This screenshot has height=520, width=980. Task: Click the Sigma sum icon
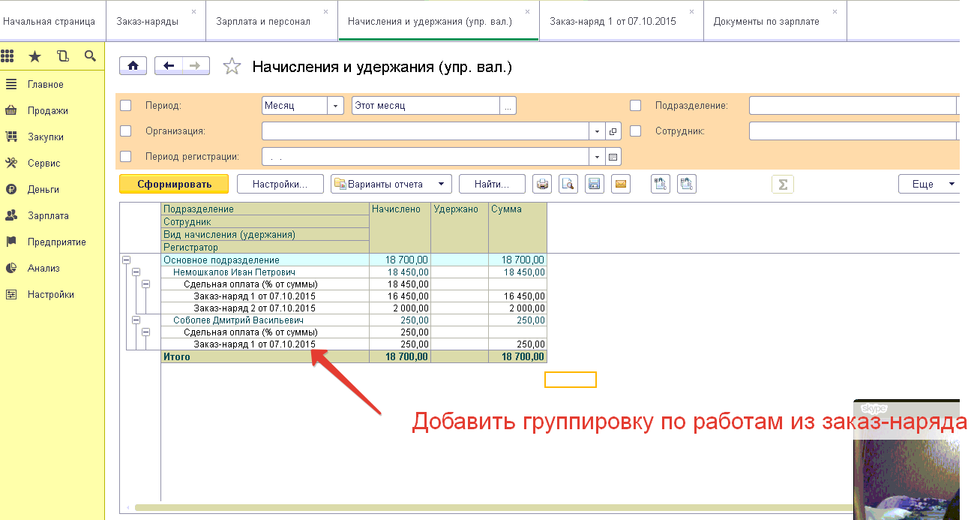coord(782,185)
